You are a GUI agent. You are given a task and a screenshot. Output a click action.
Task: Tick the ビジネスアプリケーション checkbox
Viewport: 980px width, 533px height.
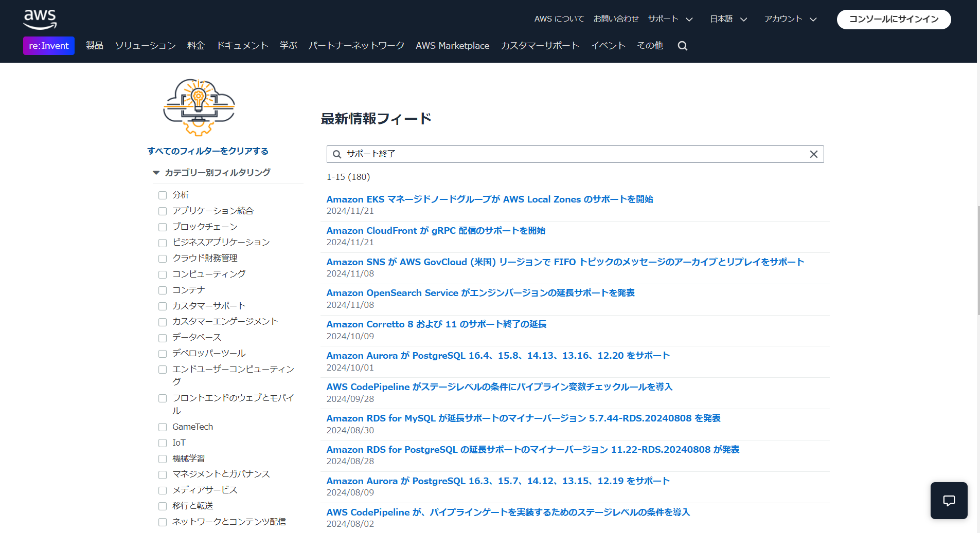pyautogui.click(x=163, y=243)
